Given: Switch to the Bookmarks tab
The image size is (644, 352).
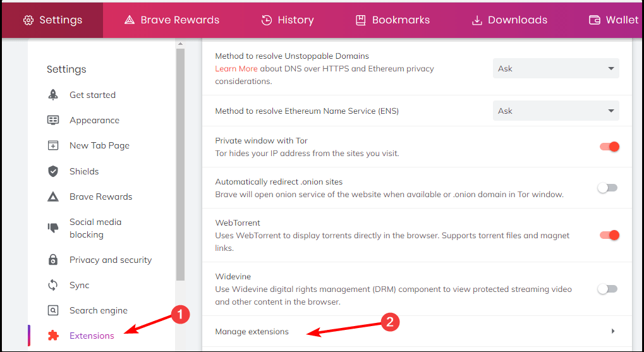Looking at the screenshot, I should 393,20.
